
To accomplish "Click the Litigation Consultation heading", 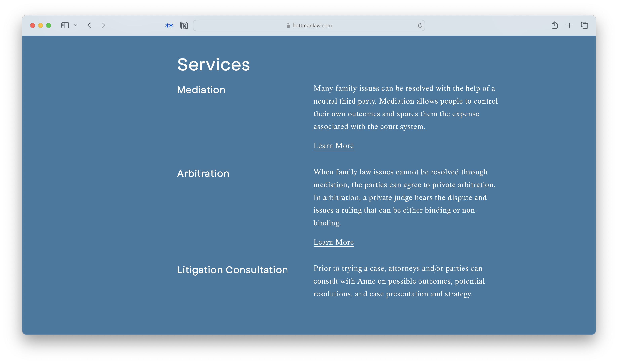I will pyautogui.click(x=232, y=270).
